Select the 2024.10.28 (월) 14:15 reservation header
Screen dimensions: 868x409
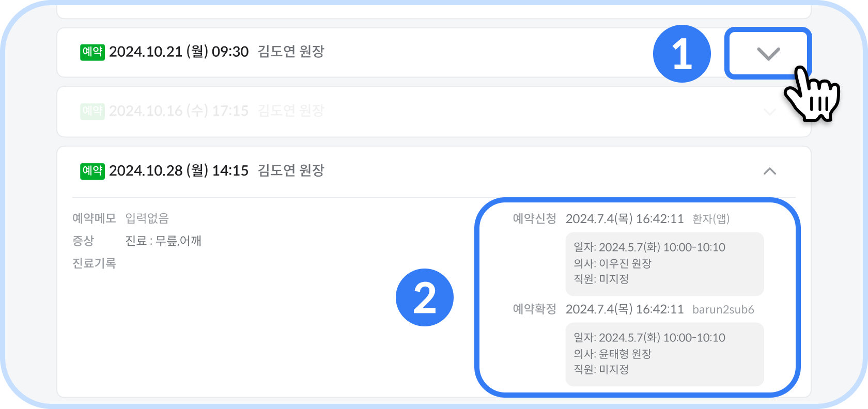[434, 171]
